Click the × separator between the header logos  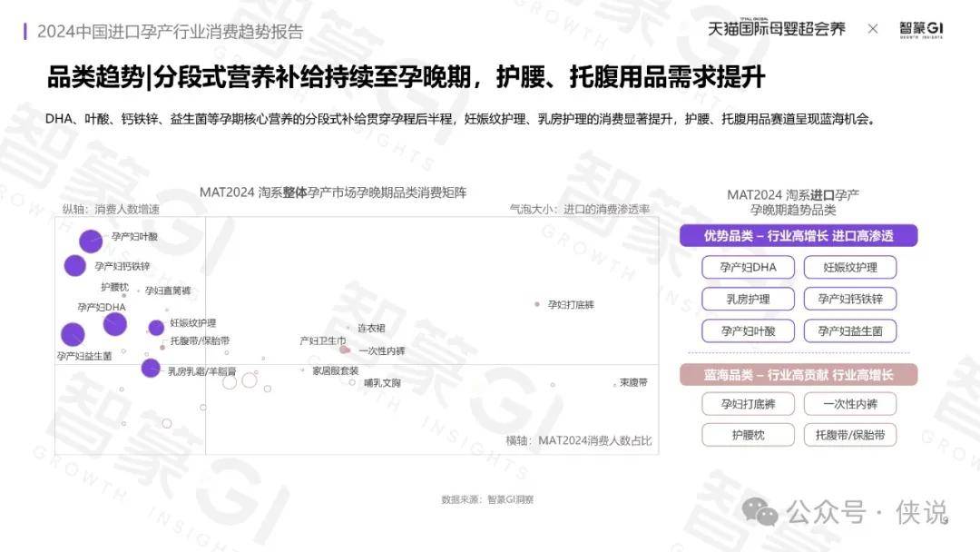(x=873, y=29)
